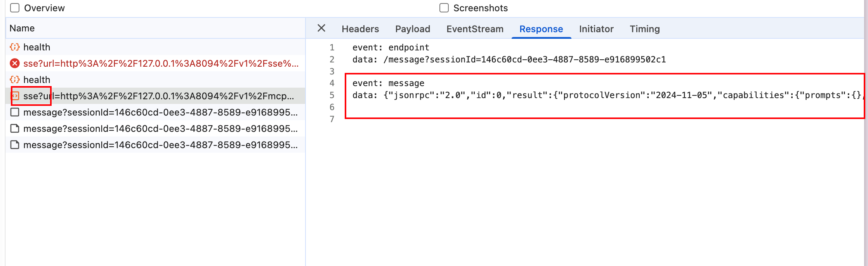
Task: Click document icon of last message?sessionId request
Action: [x=15, y=145]
